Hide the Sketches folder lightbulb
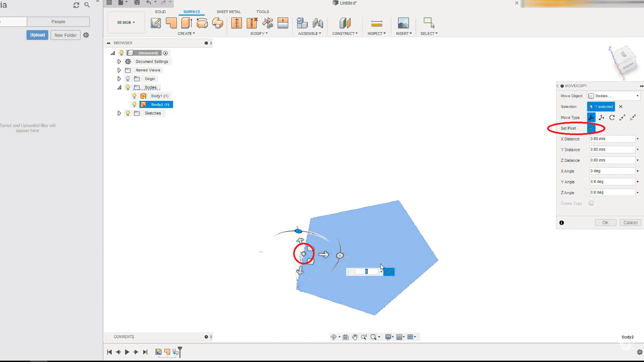The height and width of the screenshot is (362, 644). click(x=128, y=113)
